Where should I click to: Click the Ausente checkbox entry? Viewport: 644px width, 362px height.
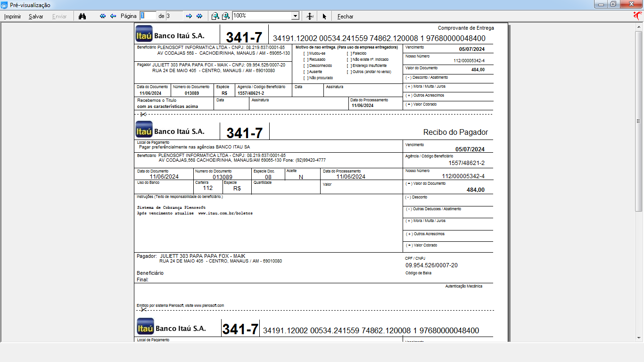point(313,72)
